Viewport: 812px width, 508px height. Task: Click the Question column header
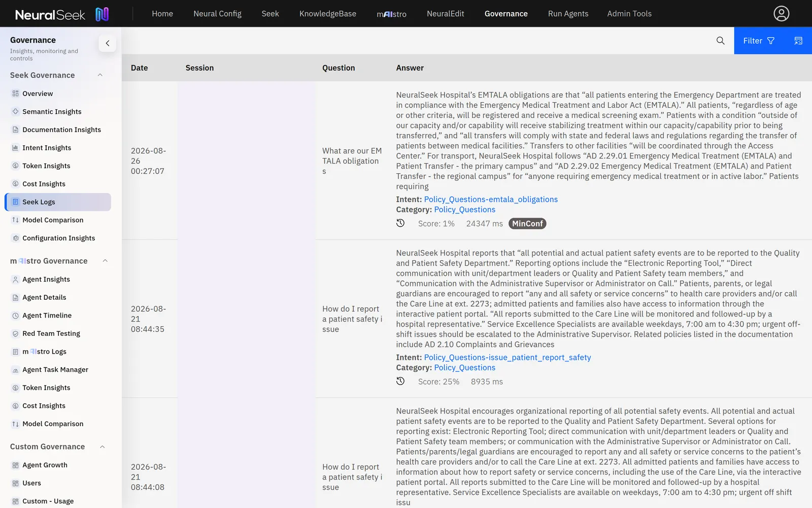pos(339,68)
